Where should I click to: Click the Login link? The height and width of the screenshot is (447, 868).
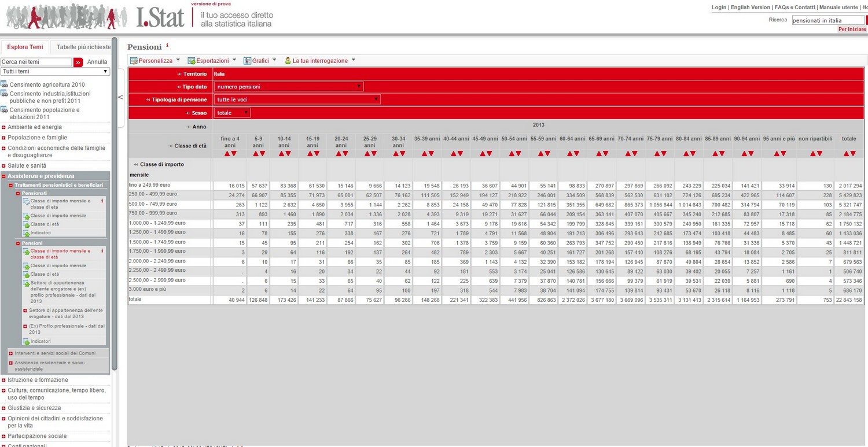coord(719,8)
